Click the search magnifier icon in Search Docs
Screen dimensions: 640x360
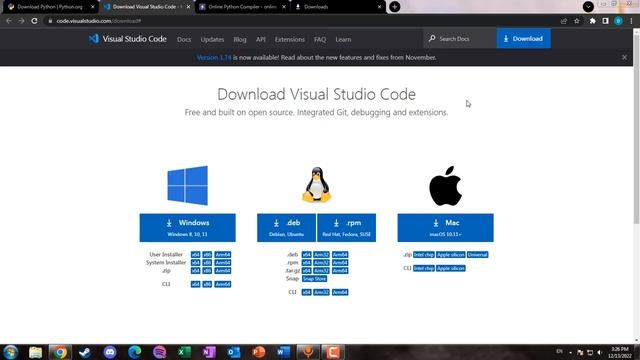point(432,38)
